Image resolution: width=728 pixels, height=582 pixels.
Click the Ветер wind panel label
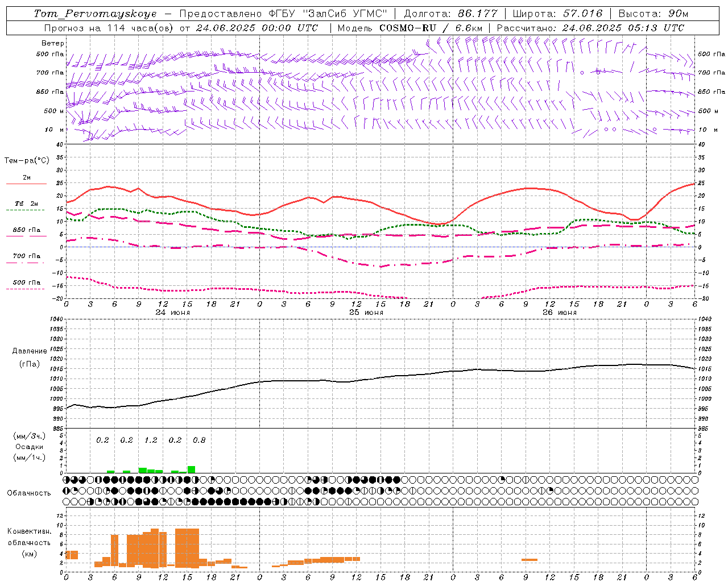pos(53,43)
